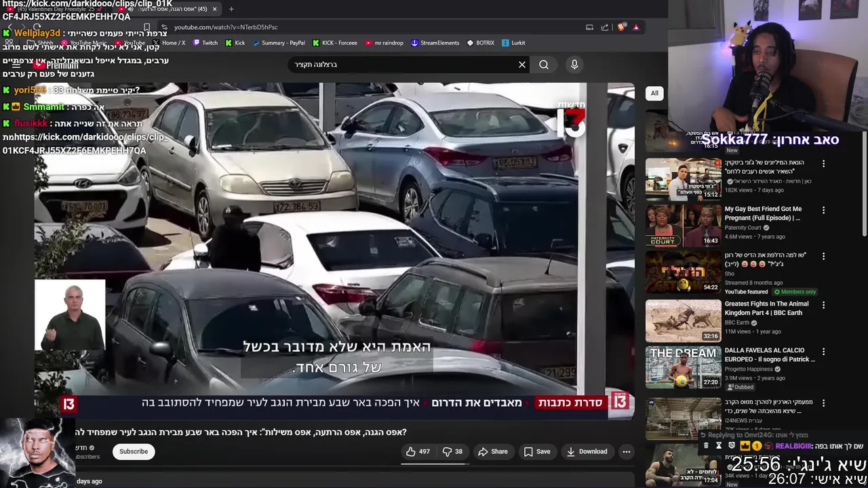
Task: Open menu for i24NEWS video
Action: [x=823, y=403]
